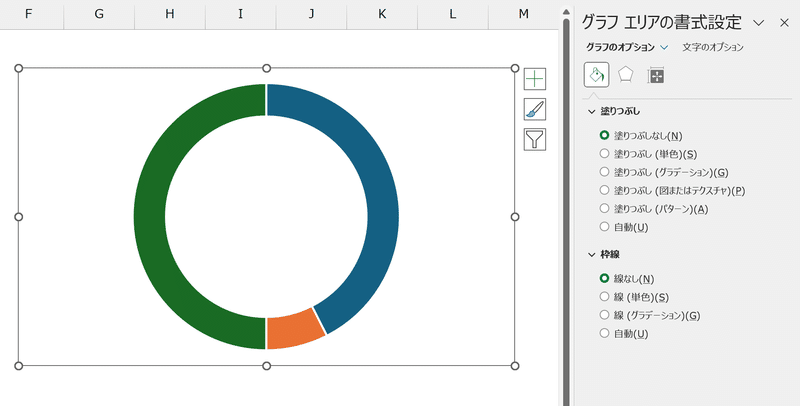This screenshot has width=800, height=406.
Task: Open the task pane options chevron
Action: (x=759, y=23)
